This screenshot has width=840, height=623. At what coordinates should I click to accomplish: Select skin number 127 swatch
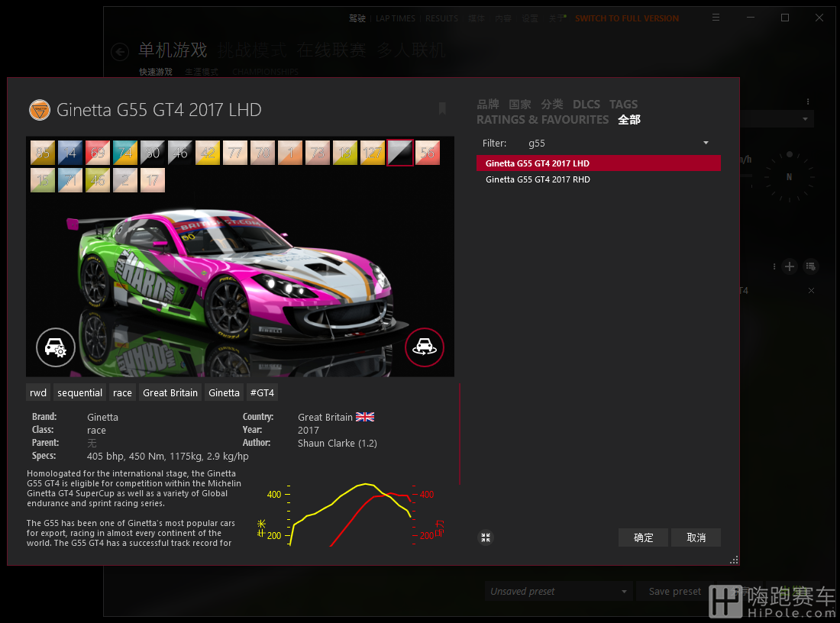click(373, 153)
